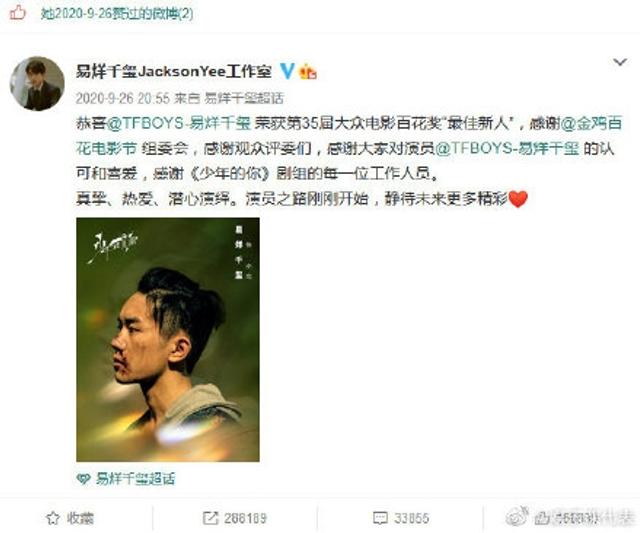Viewport: 640px width, 533px height.
Task: Click the repost share icon
Action: [x=210, y=518]
